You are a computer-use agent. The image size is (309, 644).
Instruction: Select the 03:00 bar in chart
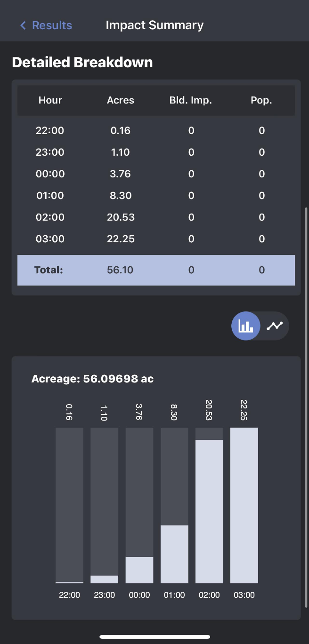point(244,505)
